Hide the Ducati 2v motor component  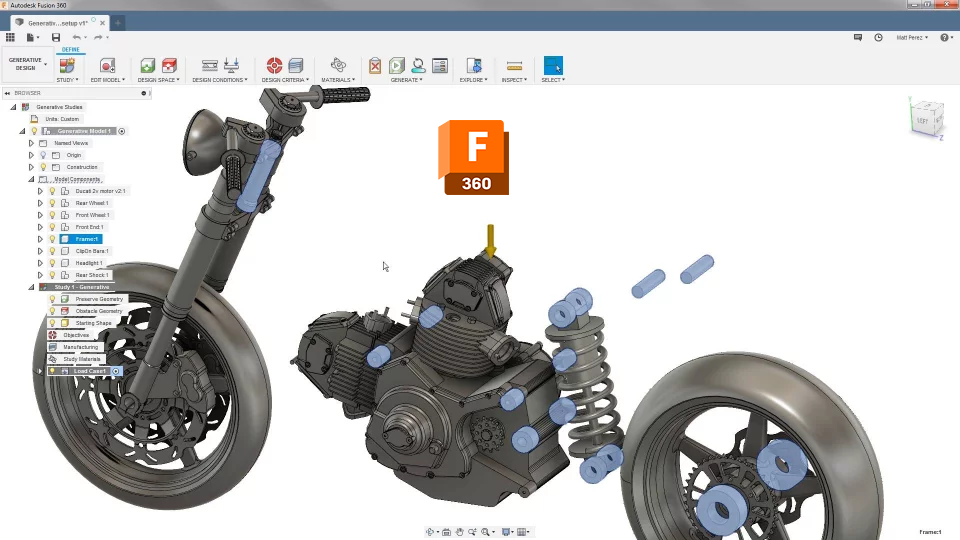(x=53, y=191)
